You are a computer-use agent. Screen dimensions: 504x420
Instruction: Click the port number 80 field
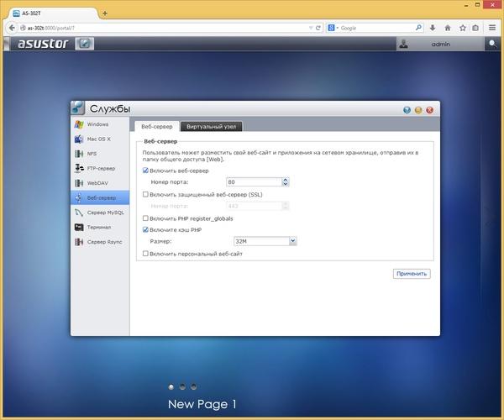pos(254,182)
